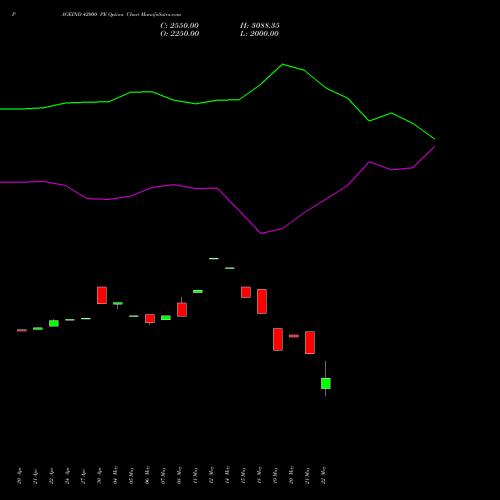500x500 pixels.
Task: Click the high price value H: 3088.35
Action: click(x=260, y=26)
